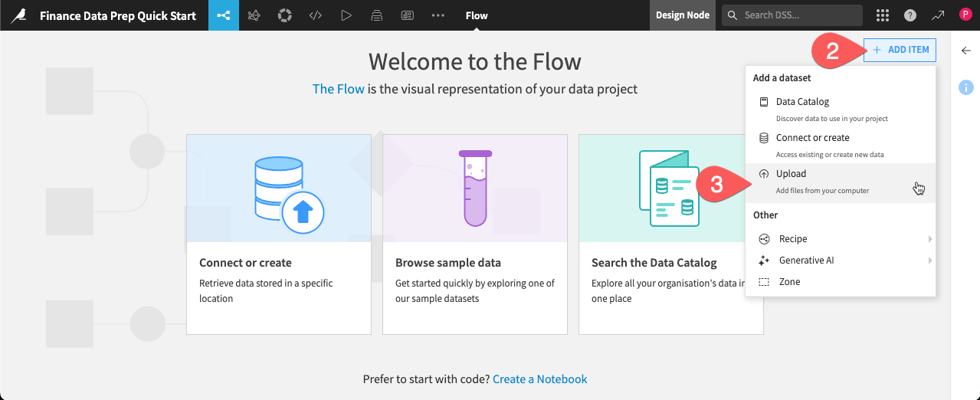Click the Recipe icon in Other section
This screenshot has width=980, height=400.
tap(764, 239)
